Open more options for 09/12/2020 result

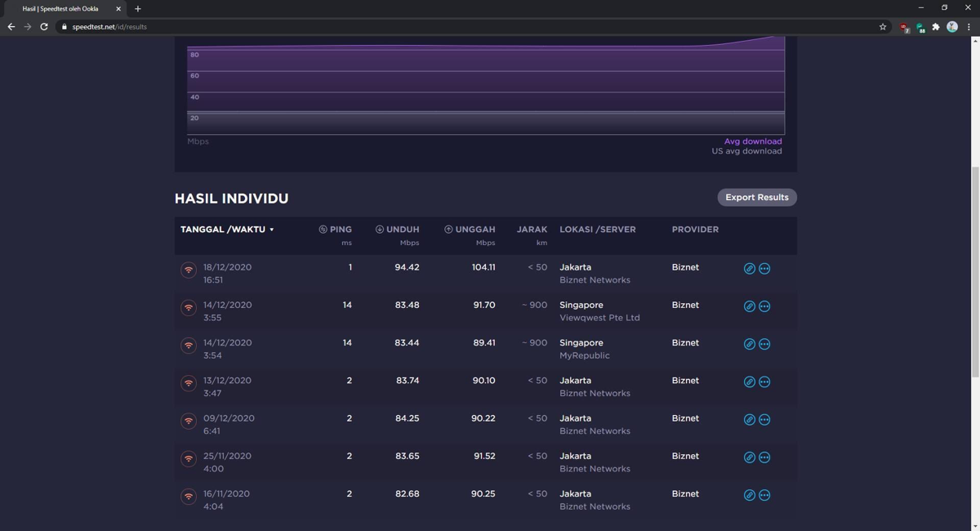click(764, 420)
